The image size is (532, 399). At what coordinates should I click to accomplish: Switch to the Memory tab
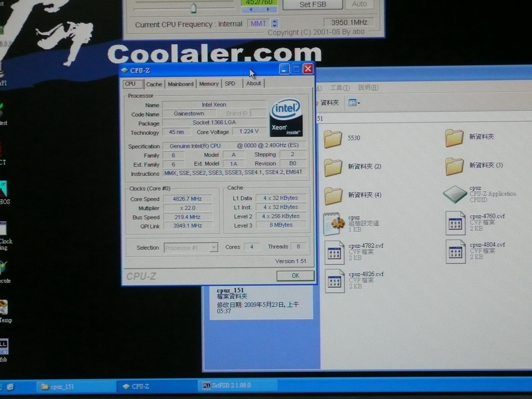click(209, 84)
